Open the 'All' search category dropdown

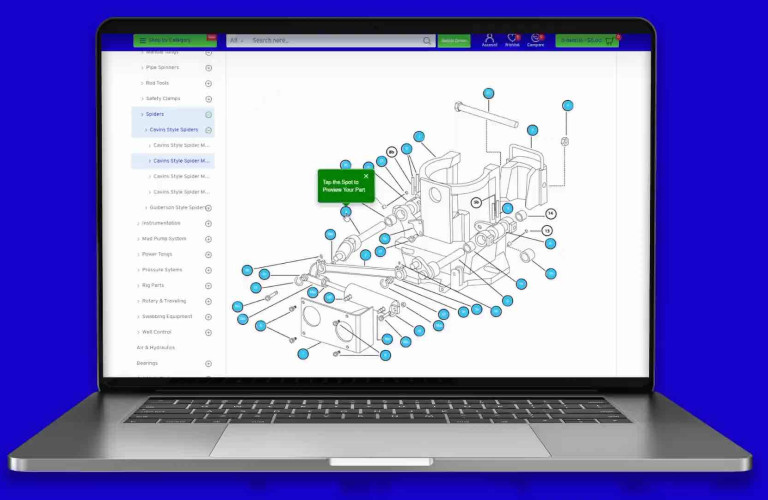tap(236, 41)
